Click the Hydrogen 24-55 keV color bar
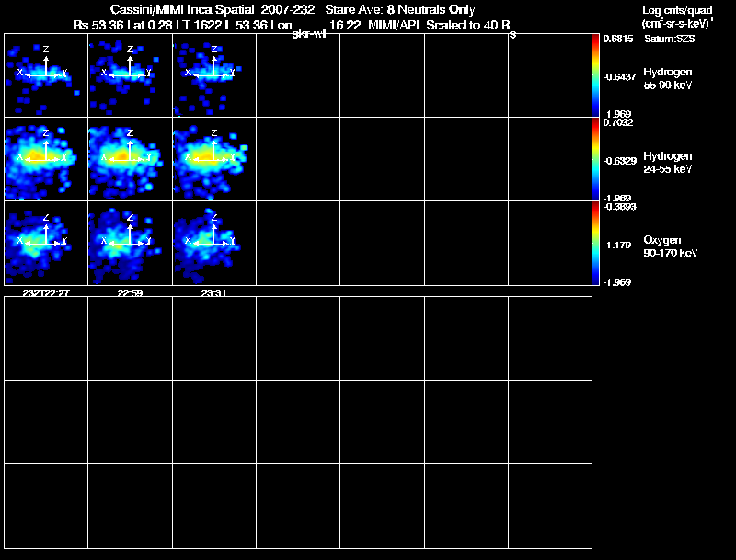Screen dimensions: 736x560 pyautogui.click(x=595, y=159)
